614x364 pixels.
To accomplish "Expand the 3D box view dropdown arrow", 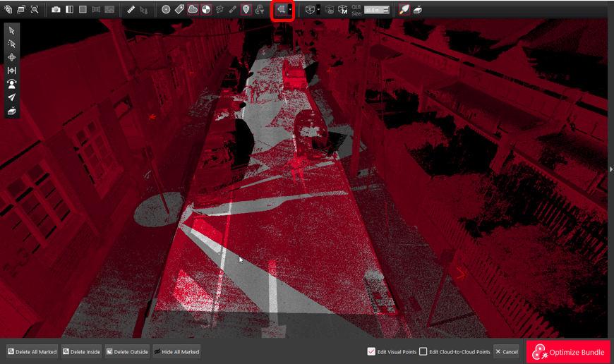I will click(x=318, y=10).
